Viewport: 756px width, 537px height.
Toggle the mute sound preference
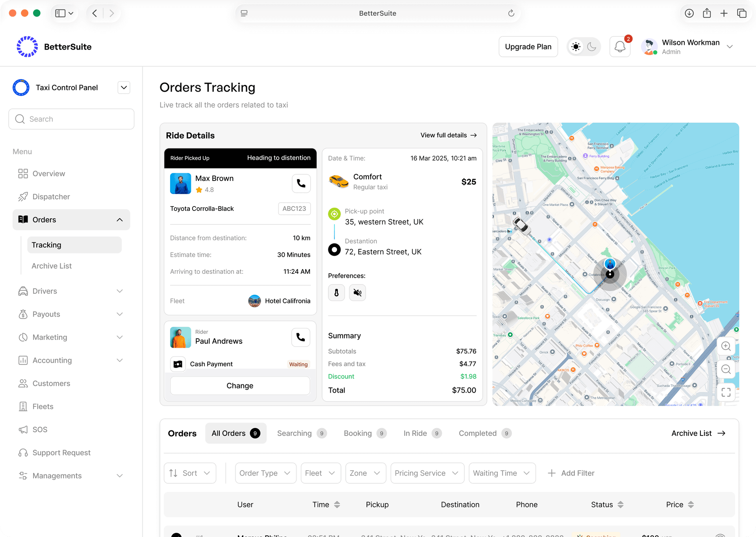click(357, 292)
